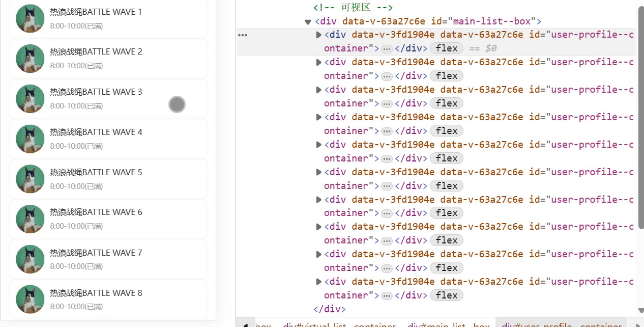Select div#user-profile--container in the breadcrumb bar
The height and width of the screenshot is (327, 644).
(562, 324)
